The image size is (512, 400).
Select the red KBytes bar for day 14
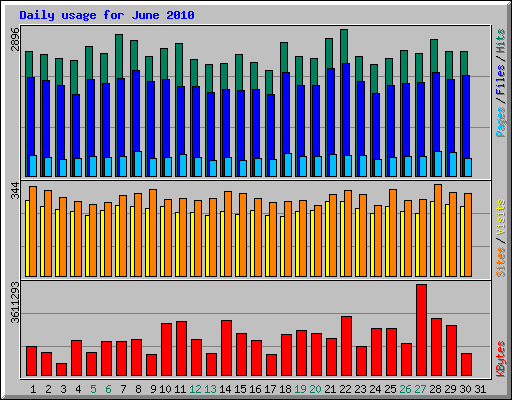[x=226, y=348]
